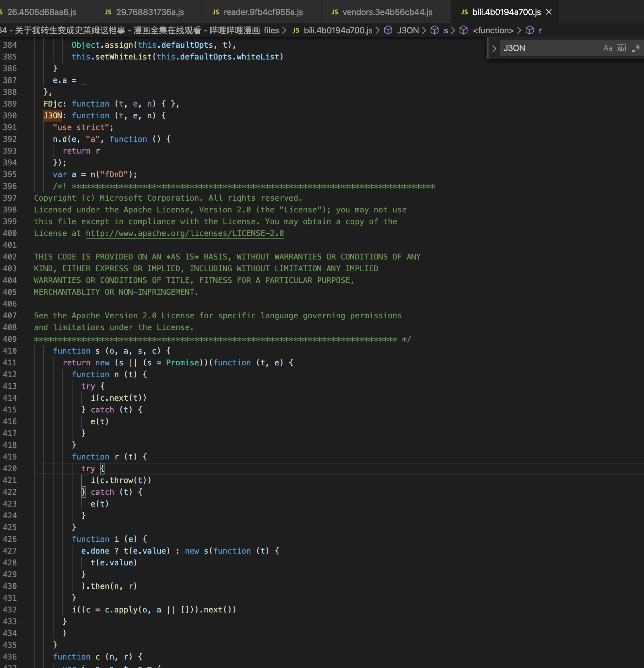The image size is (644, 668).
Task: Toggle Use Regular Expression option
Action: click(636, 48)
